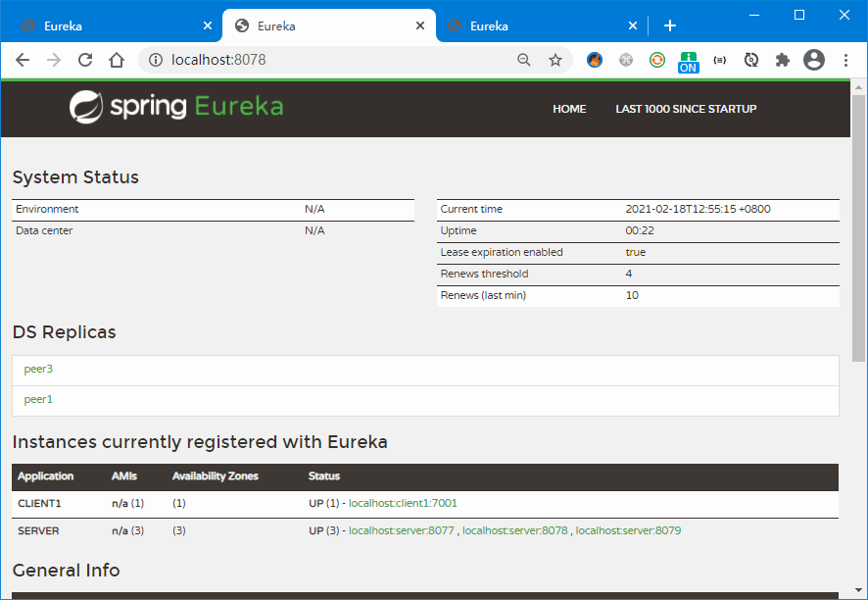Viewport: 868px width, 600px height.
Task: Open LAST 1000 SINCE STARTUP page
Action: pos(686,109)
